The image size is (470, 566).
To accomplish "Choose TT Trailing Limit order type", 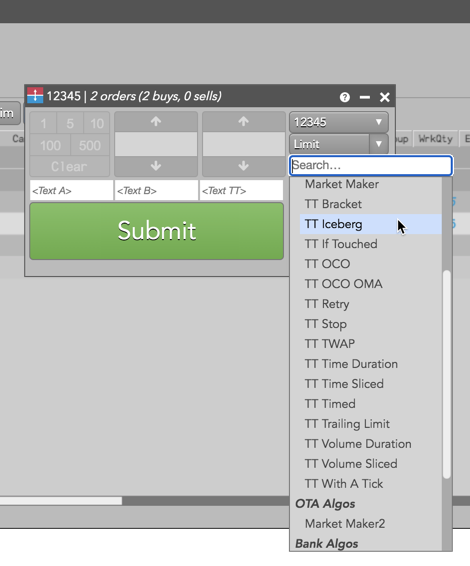I will pos(370,424).
